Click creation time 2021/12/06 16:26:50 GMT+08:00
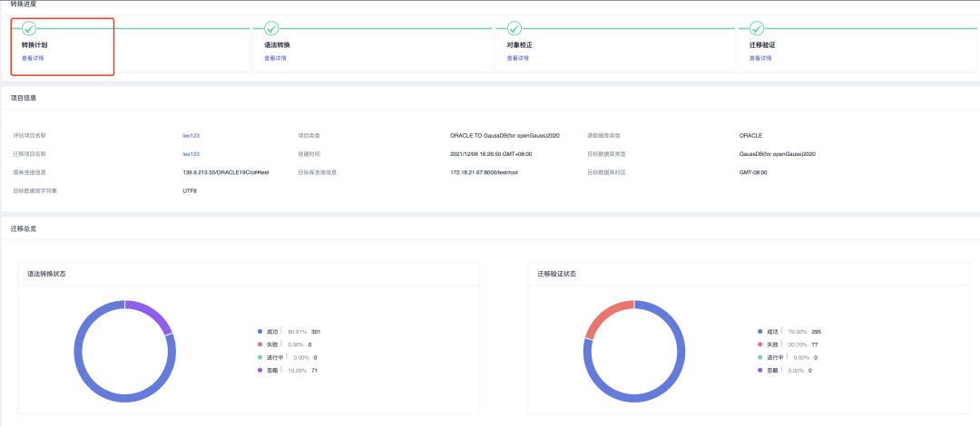The image size is (980, 427). [x=491, y=153]
